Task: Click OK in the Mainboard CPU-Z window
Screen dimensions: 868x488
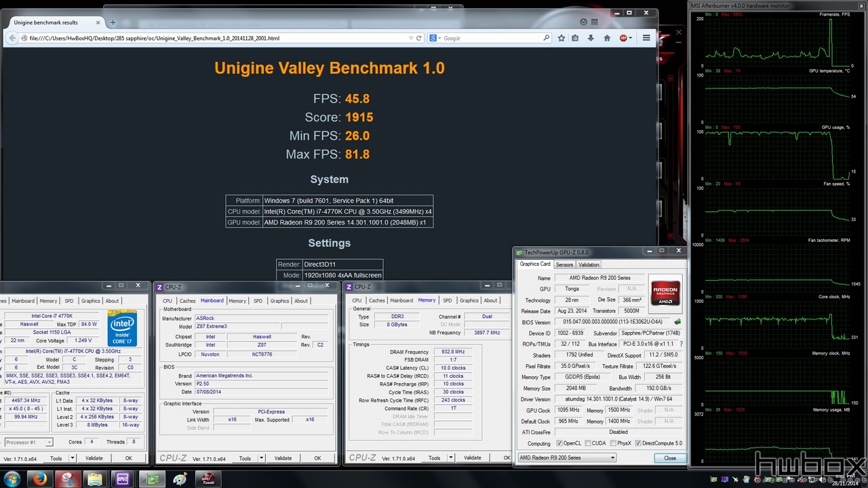Action: [317, 458]
